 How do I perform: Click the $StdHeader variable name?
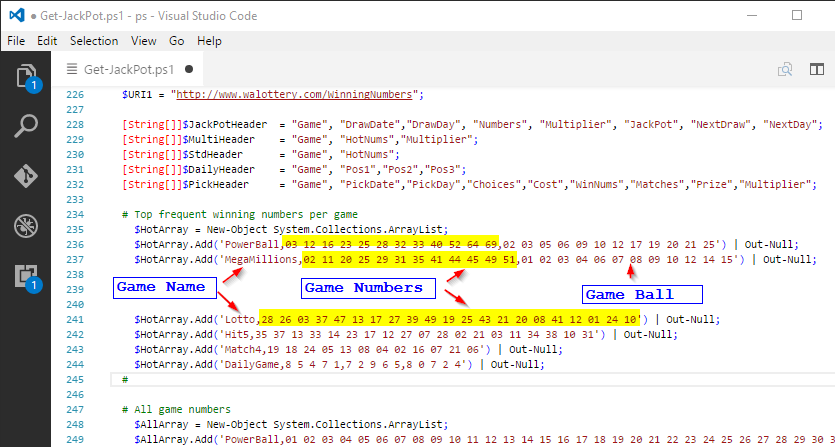point(212,155)
